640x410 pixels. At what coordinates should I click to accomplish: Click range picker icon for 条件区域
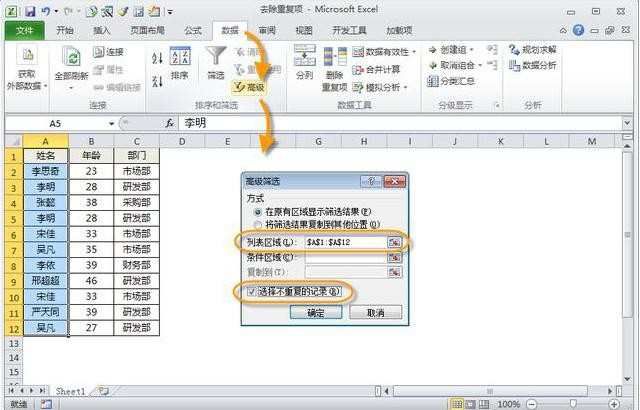tap(394, 257)
